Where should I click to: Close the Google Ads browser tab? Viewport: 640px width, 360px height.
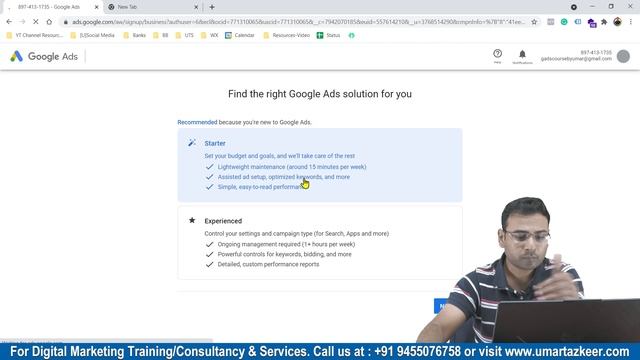pos(96,7)
